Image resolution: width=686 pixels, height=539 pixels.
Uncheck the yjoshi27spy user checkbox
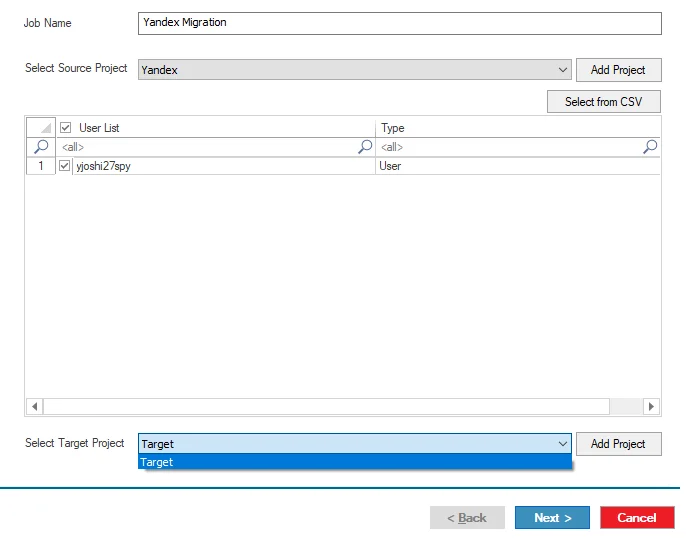[65, 166]
